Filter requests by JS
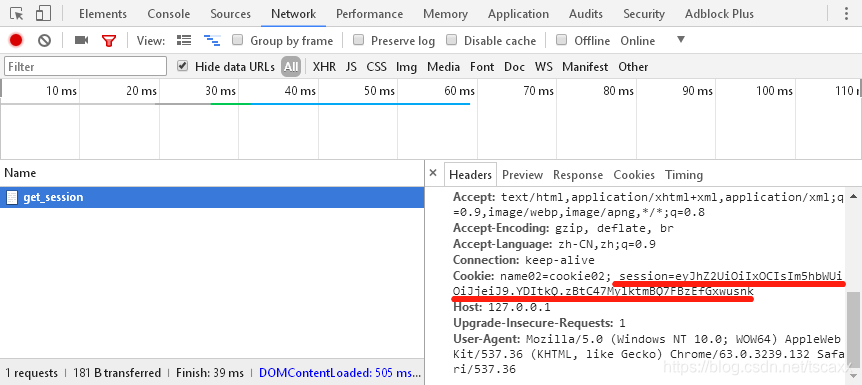Viewport: 862px width, 385px height. coord(351,67)
